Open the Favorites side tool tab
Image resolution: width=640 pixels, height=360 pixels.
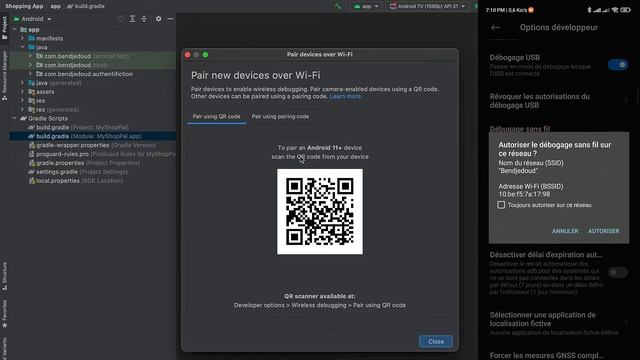[4, 314]
